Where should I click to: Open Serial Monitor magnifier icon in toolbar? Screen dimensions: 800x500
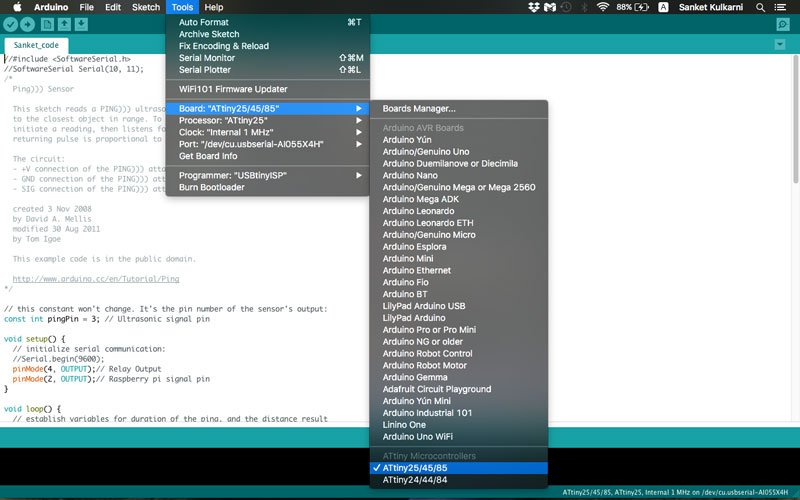[783, 24]
